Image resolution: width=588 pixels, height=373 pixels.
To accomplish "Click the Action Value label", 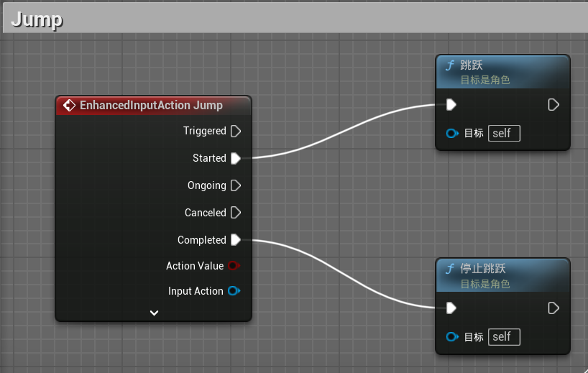I will click(x=195, y=266).
